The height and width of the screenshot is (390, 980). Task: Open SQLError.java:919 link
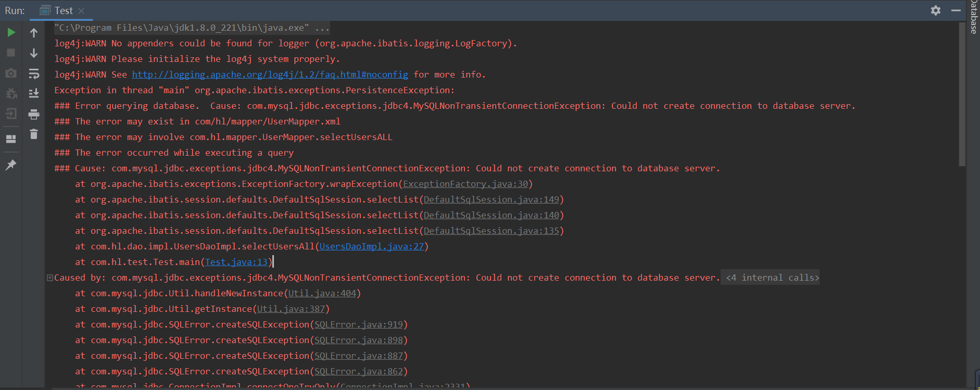(x=359, y=324)
